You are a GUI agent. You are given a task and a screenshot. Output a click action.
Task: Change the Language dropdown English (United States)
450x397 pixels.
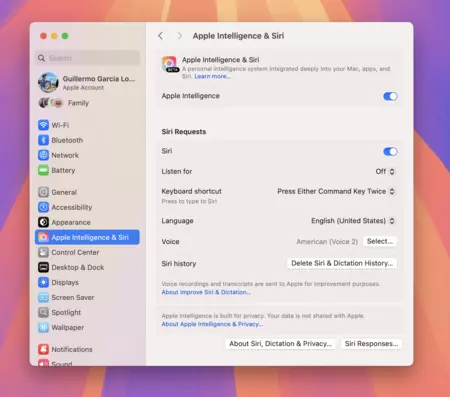tap(353, 221)
